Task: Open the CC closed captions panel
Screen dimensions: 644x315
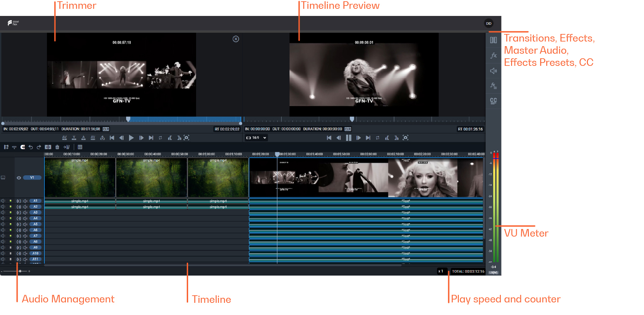Action: tap(493, 101)
